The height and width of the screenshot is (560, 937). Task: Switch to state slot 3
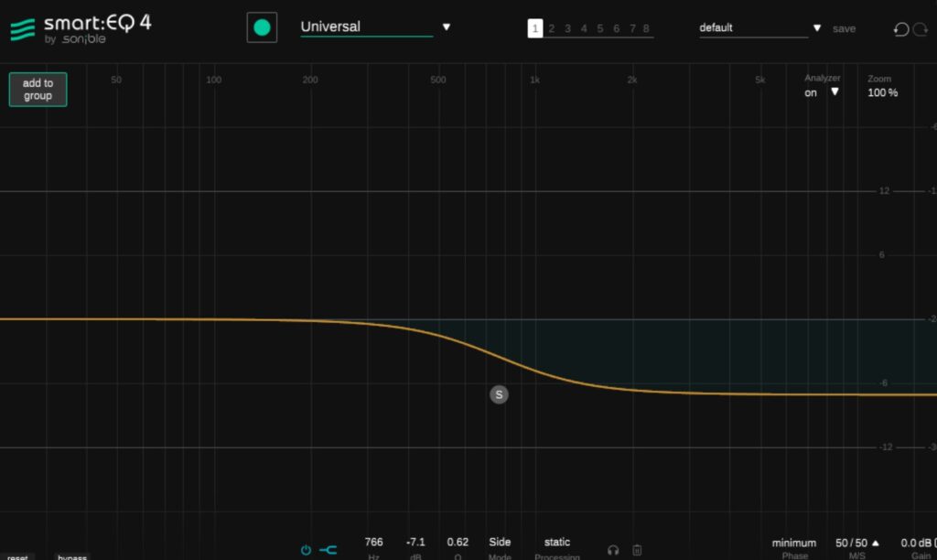click(567, 28)
